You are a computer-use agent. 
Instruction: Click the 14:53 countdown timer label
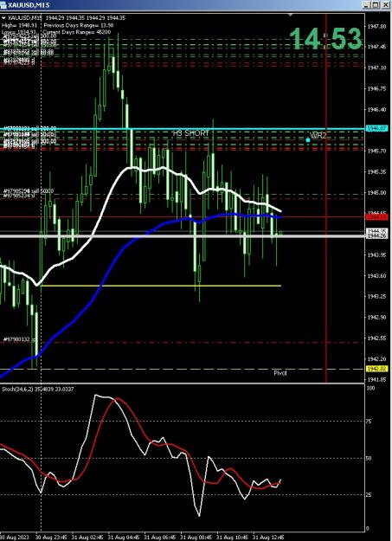click(325, 38)
